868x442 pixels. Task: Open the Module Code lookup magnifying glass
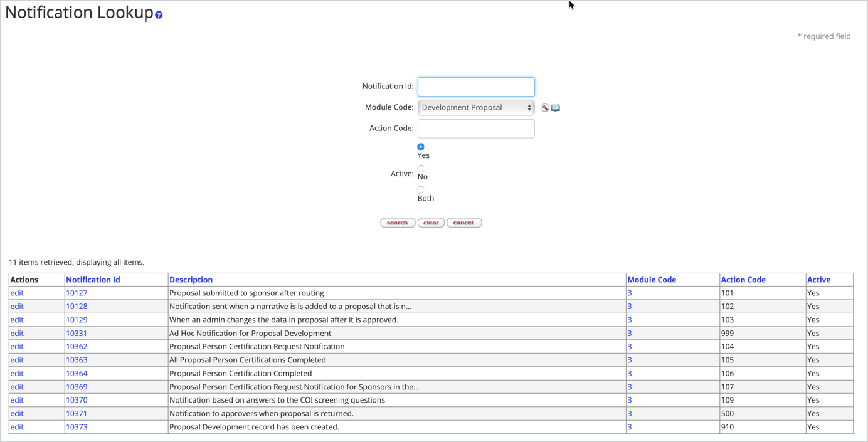click(x=544, y=107)
